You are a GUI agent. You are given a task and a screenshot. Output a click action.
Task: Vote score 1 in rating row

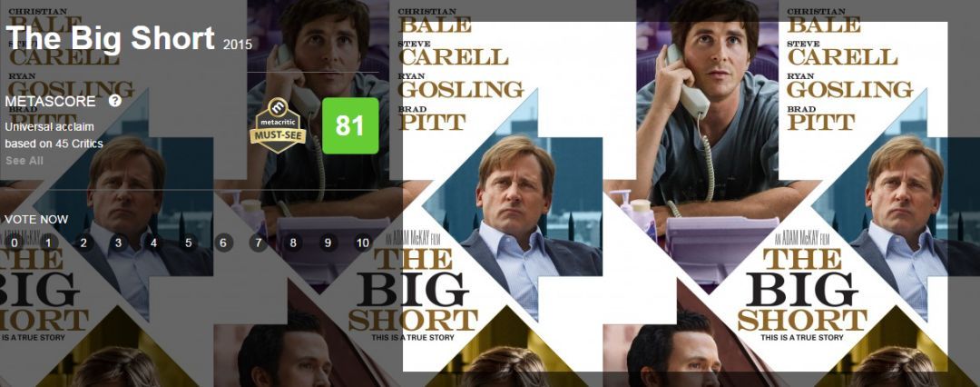click(x=48, y=243)
